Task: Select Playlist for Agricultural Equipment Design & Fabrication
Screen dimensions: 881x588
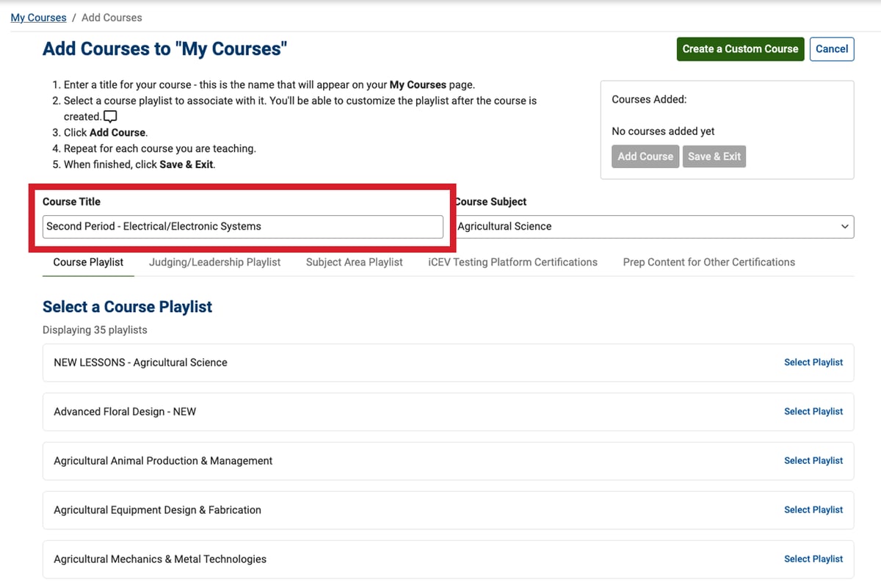Action: (813, 510)
